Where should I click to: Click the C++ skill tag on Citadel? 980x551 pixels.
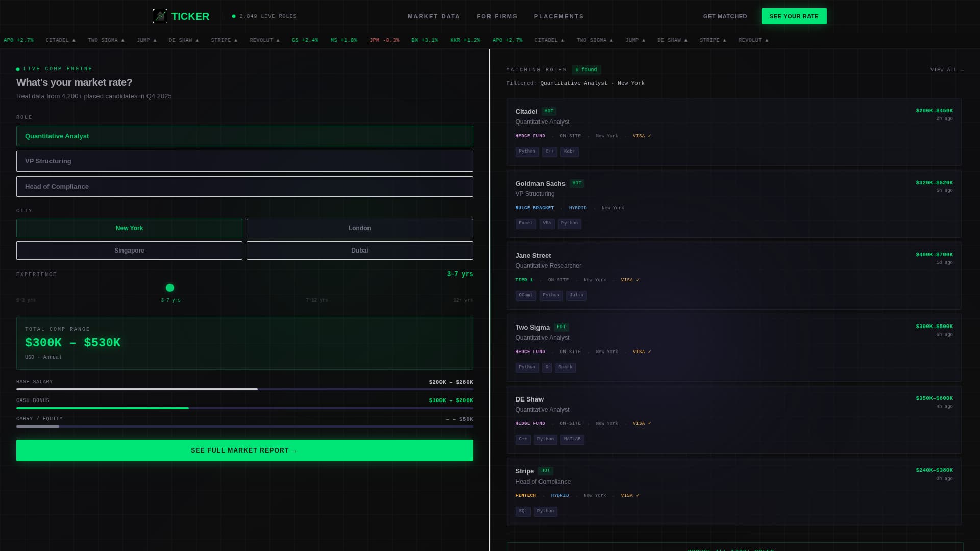point(549,152)
